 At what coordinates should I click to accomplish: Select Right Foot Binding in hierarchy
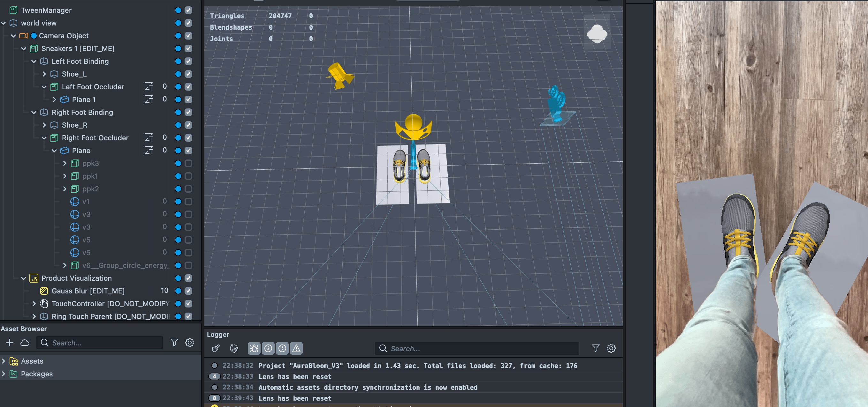click(x=82, y=112)
